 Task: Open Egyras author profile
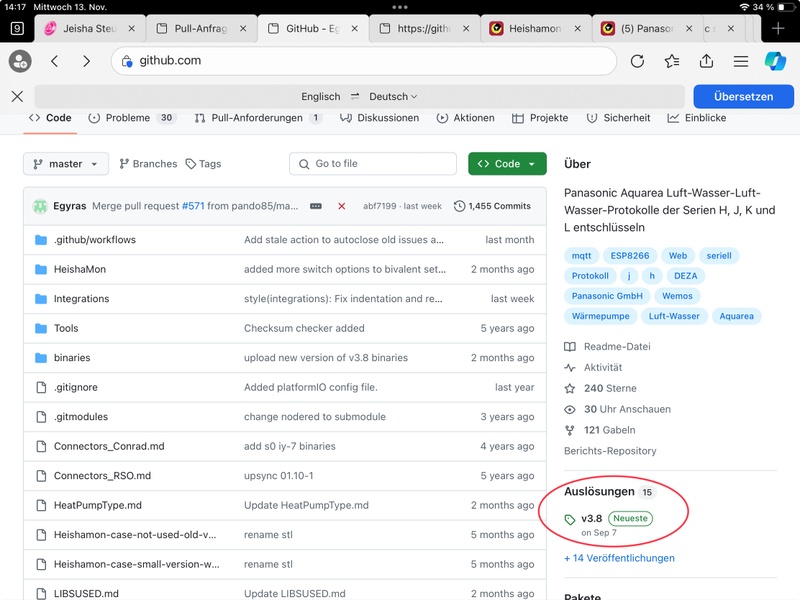[x=69, y=206]
